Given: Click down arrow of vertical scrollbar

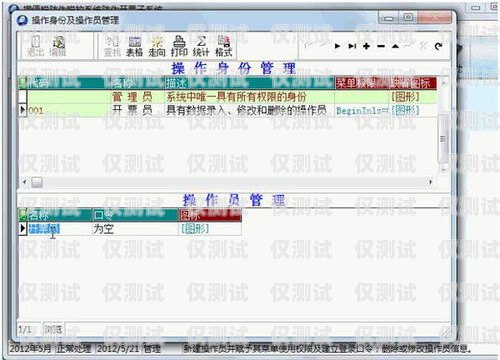Looking at the screenshot, I should 443,170.
